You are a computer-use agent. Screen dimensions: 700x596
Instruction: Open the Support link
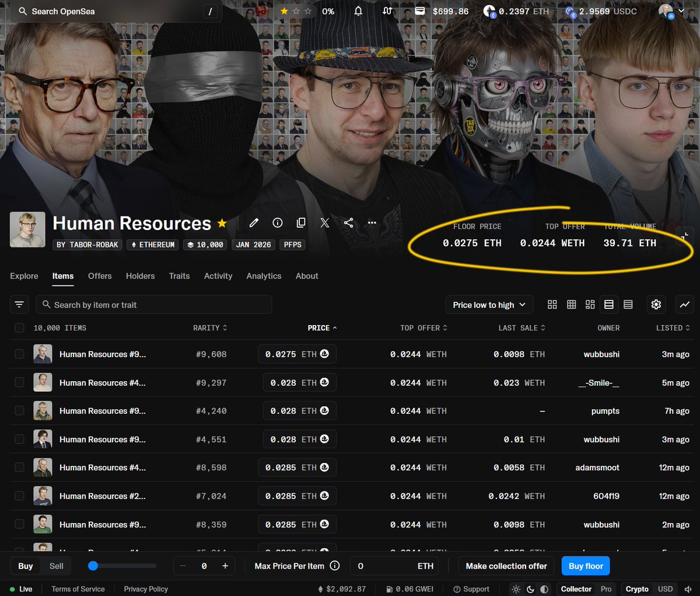coord(471,589)
